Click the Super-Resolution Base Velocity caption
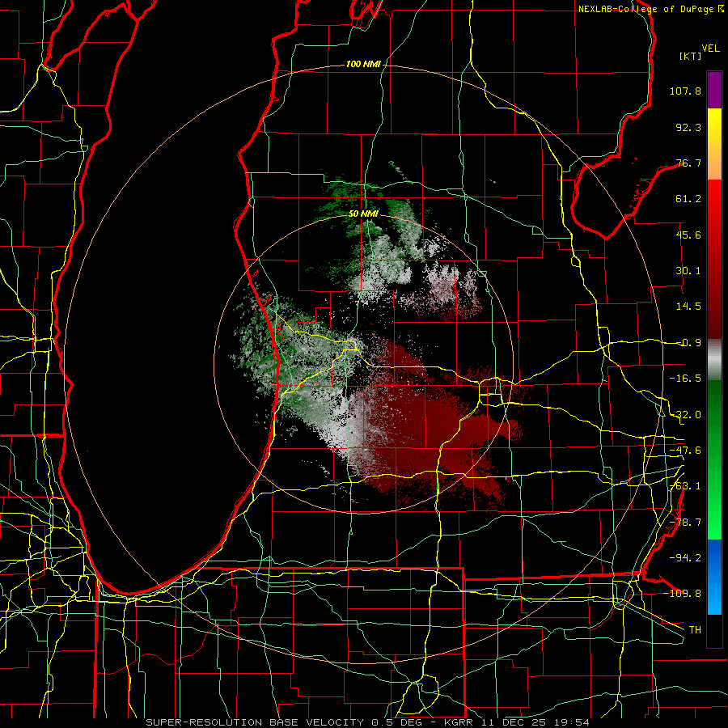Viewport: 728px width, 728px height. click(x=368, y=722)
